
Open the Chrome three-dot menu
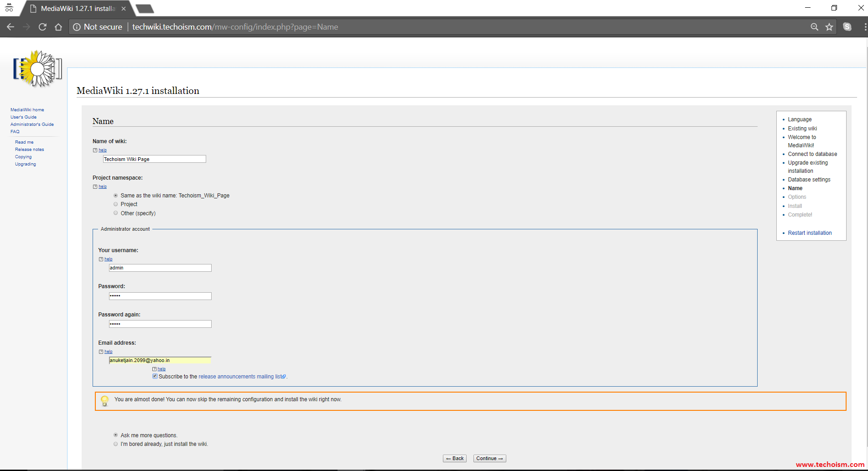click(x=865, y=27)
